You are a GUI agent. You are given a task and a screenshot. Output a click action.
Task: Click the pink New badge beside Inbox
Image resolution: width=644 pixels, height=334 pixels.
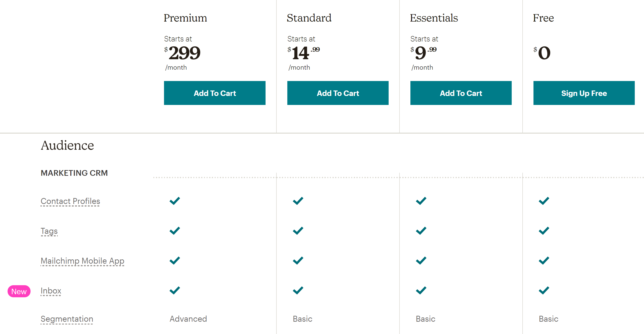pyautogui.click(x=19, y=291)
